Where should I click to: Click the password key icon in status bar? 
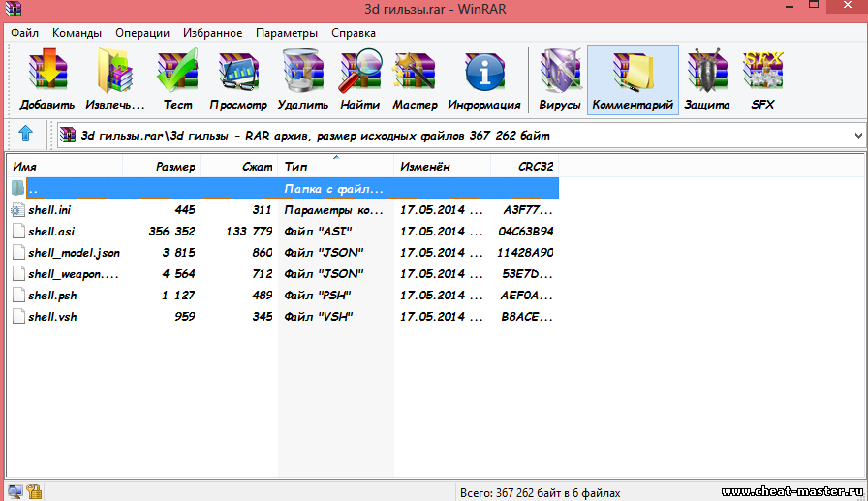tap(34, 491)
